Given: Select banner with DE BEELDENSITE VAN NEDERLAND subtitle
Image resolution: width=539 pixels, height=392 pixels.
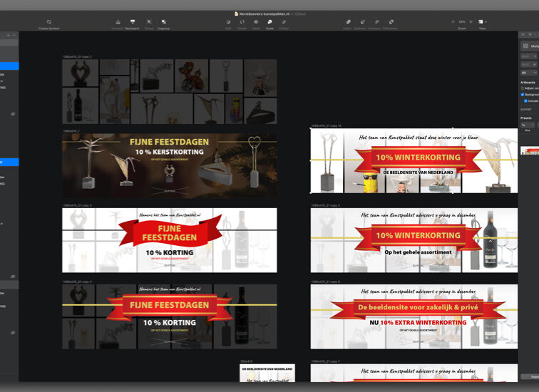Looking at the screenshot, I should [x=414, y=160].
